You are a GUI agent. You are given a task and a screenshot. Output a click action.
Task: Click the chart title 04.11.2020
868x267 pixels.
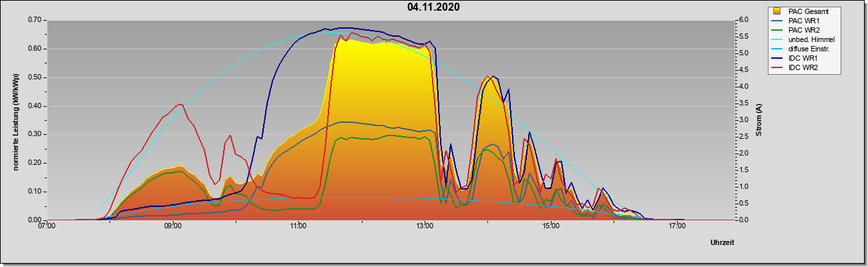[x=433, y=7]
